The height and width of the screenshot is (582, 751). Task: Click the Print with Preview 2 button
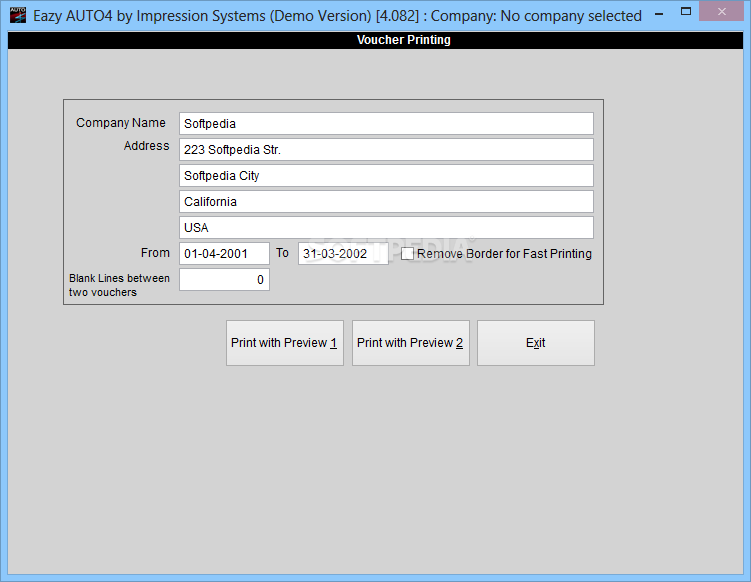[410, 343]
